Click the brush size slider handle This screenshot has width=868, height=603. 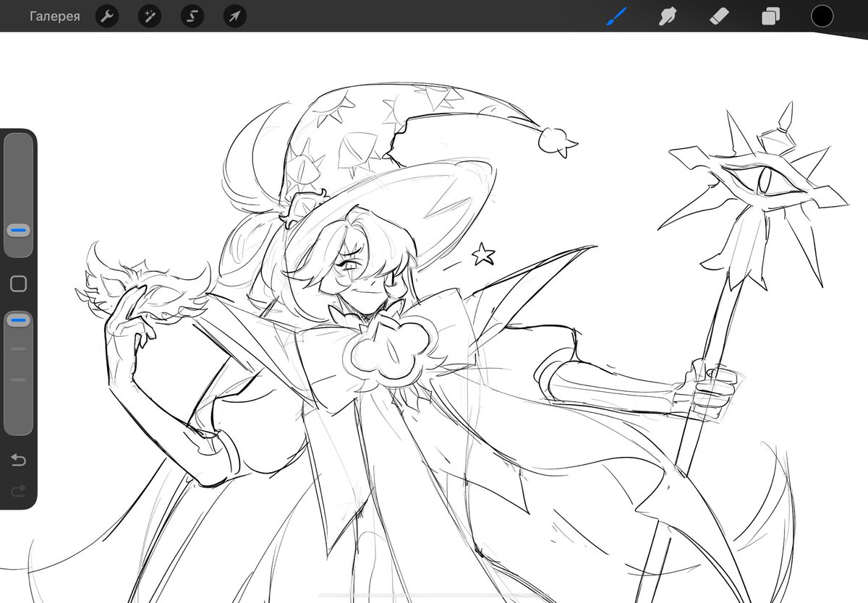point(19,231)
